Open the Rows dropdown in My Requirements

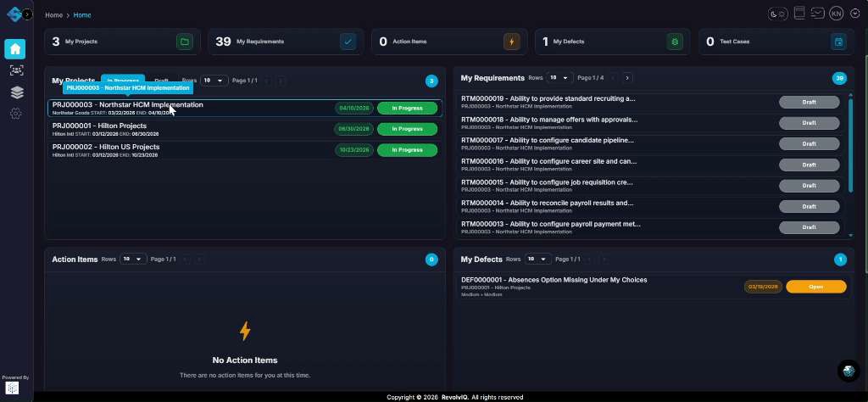tap(559, 78)
